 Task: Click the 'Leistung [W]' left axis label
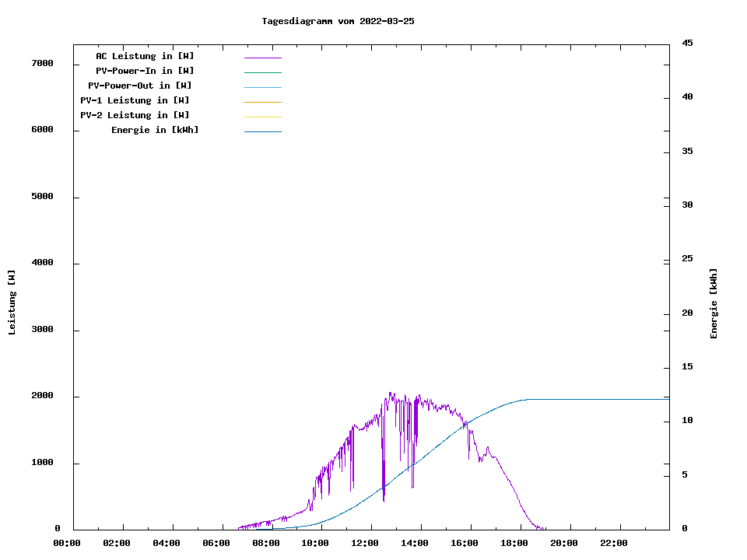point(12,302)
